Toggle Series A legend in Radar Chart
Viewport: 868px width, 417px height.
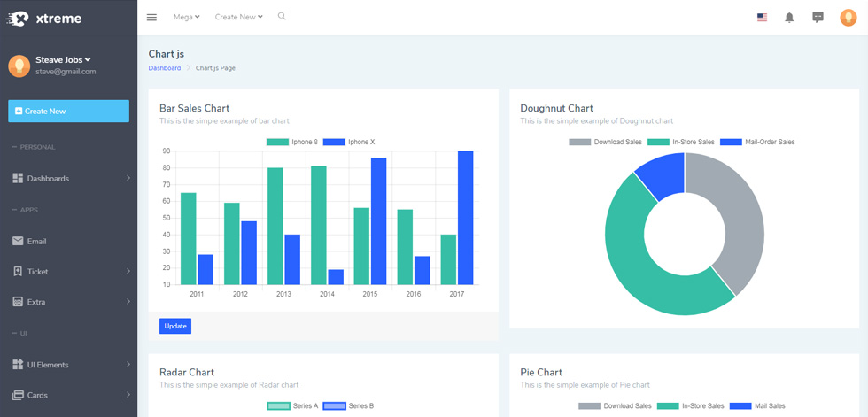(x=292, y=406)
